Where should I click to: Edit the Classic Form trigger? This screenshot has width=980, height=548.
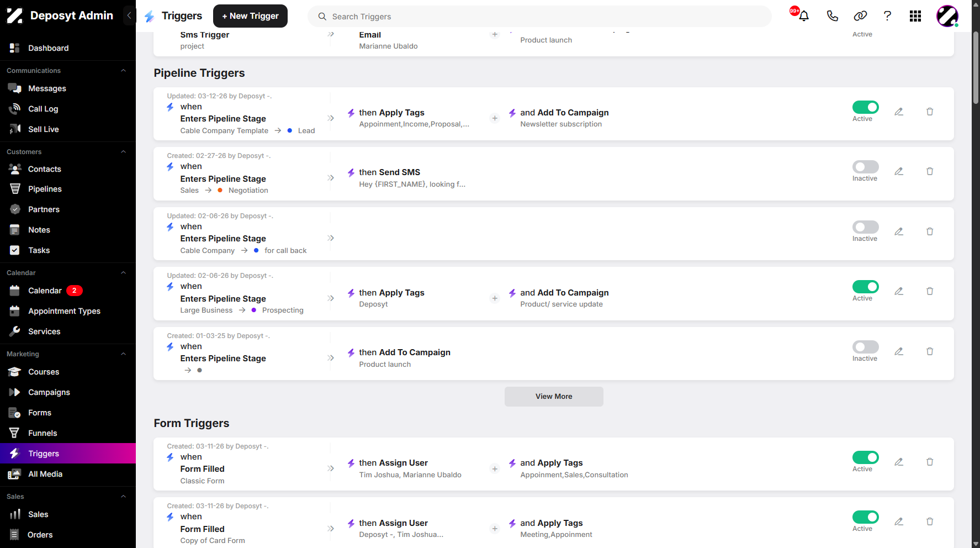[x=899, y=462]
